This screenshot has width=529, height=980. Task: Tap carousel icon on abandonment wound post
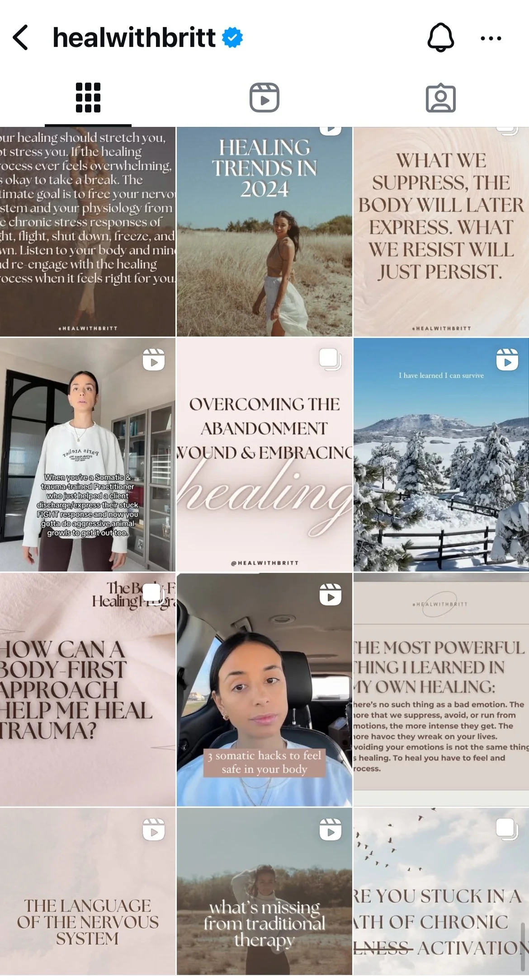(331, 360)
